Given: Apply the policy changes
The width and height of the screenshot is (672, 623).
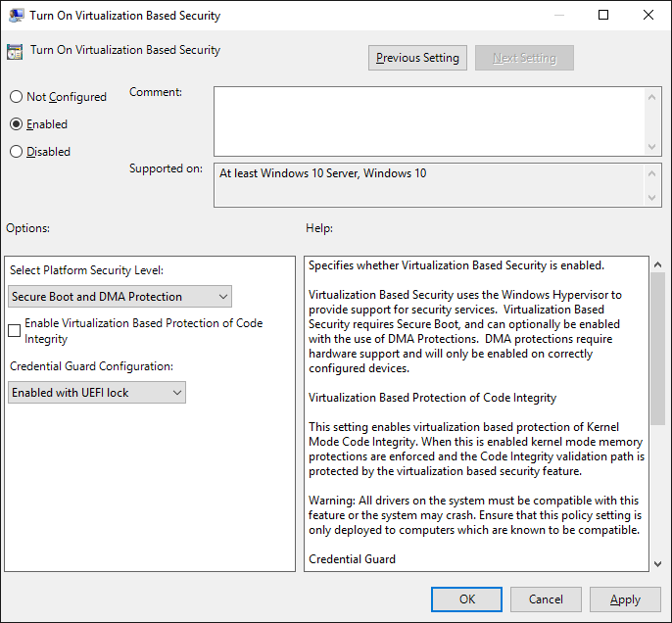Looking at the screenshot, I should tap(625, 599).
